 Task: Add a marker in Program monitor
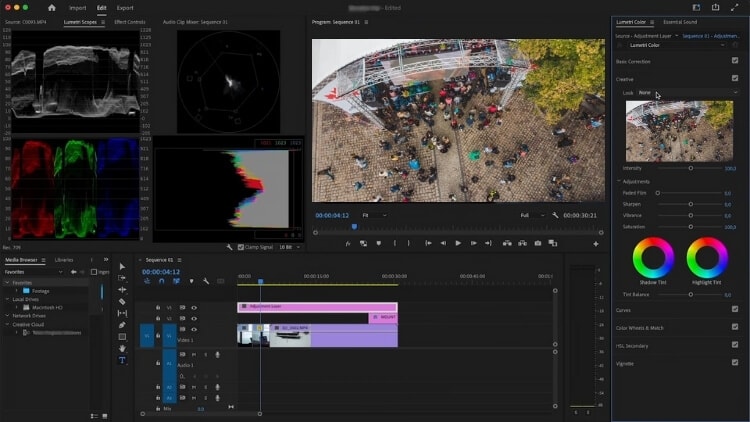[379, 243]
